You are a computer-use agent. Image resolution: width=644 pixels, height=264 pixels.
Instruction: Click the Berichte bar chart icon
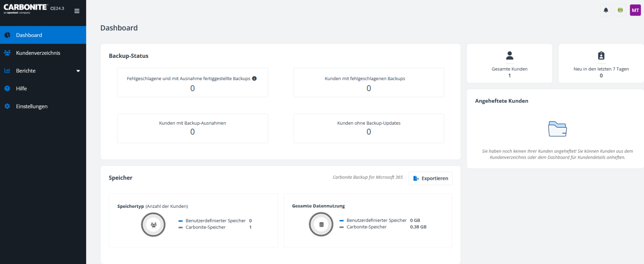(7, 70)
